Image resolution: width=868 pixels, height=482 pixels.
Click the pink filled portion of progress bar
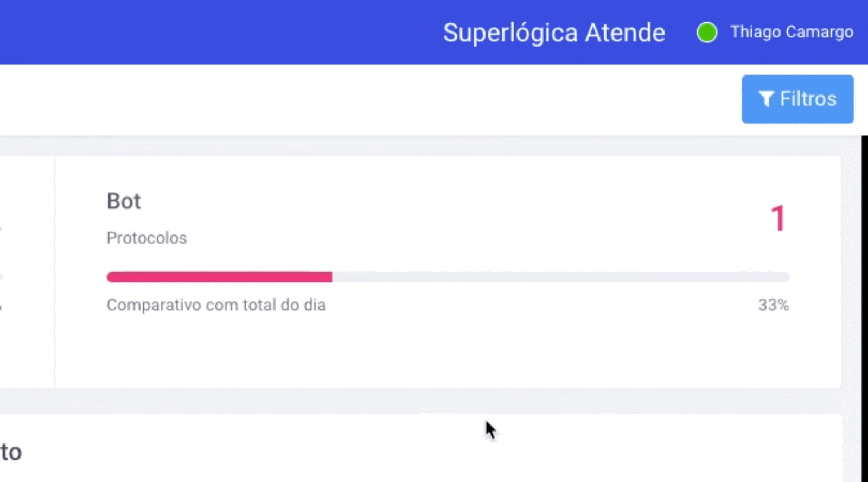pyautogui.click(x=219, y=277)
